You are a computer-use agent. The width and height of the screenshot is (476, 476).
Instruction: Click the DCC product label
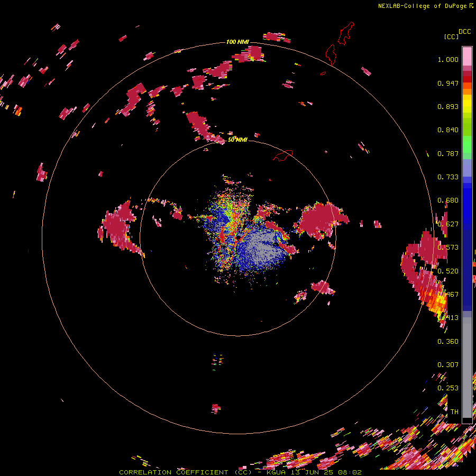pyautogui.click(x=464, y=32)
